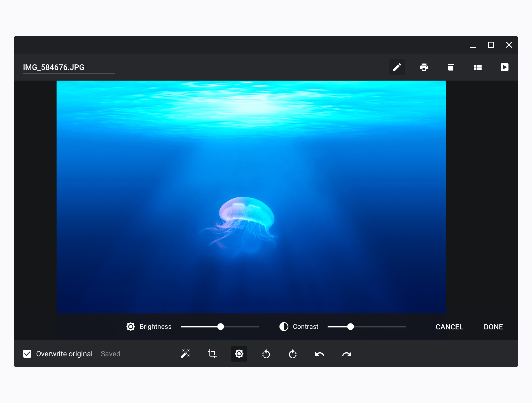
Task: Uncheck the Overwrite original checkbox
Action: tap(27, 354)
